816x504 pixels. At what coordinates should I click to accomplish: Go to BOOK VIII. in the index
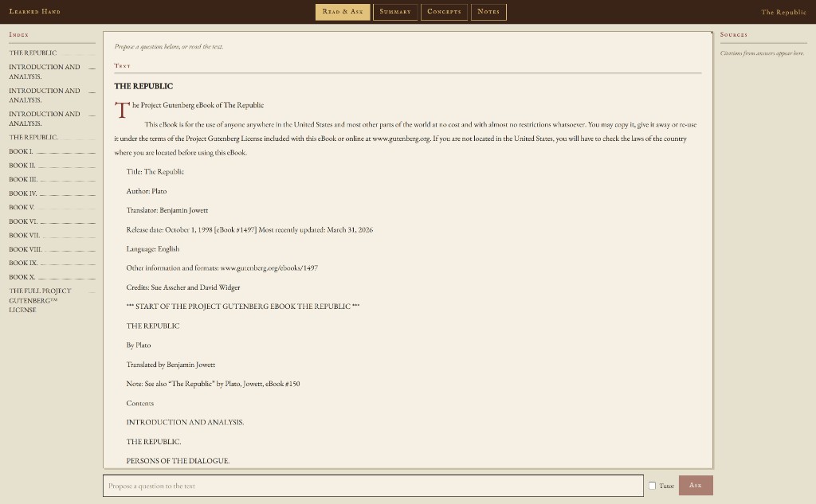(x=52, y=249)
